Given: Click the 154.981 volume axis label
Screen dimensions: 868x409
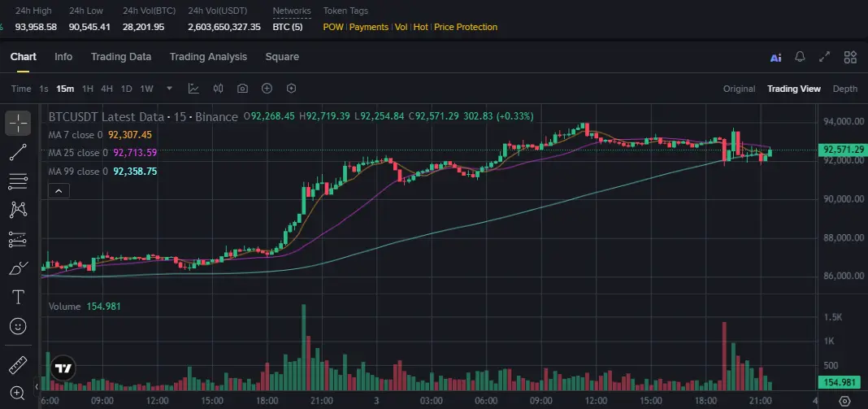Looking at the screenshot, I should [840, 382].
